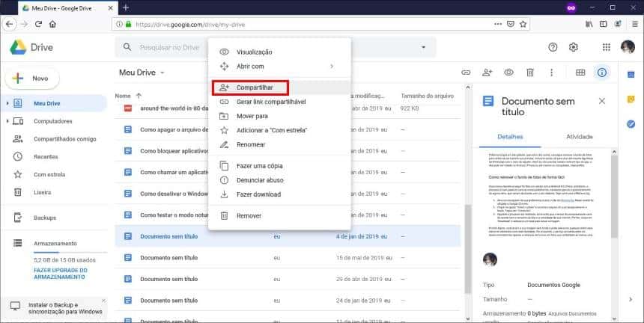
Task: Click FAZER UPGRADE DO ARMAZENAMENTO link
Action: (x=60, y=274)
